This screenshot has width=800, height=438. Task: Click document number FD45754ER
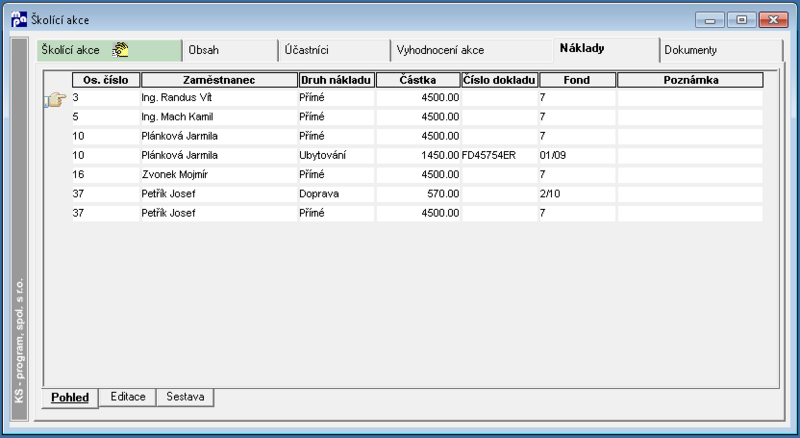tap(499, 155)
